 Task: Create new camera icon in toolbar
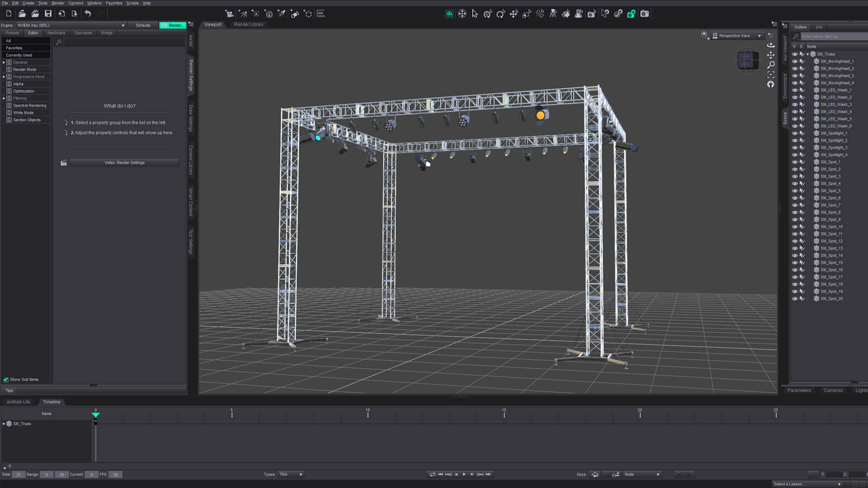[x=229, y=14]
